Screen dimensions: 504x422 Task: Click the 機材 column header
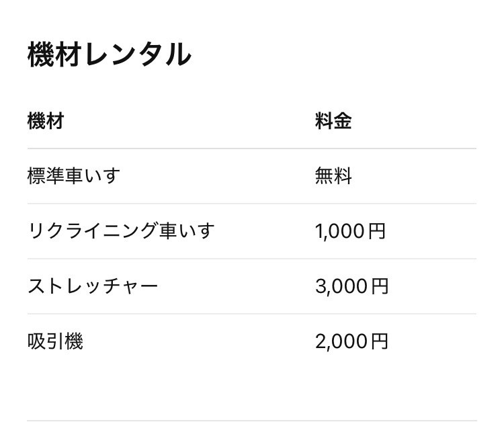[x=46, y=122]
